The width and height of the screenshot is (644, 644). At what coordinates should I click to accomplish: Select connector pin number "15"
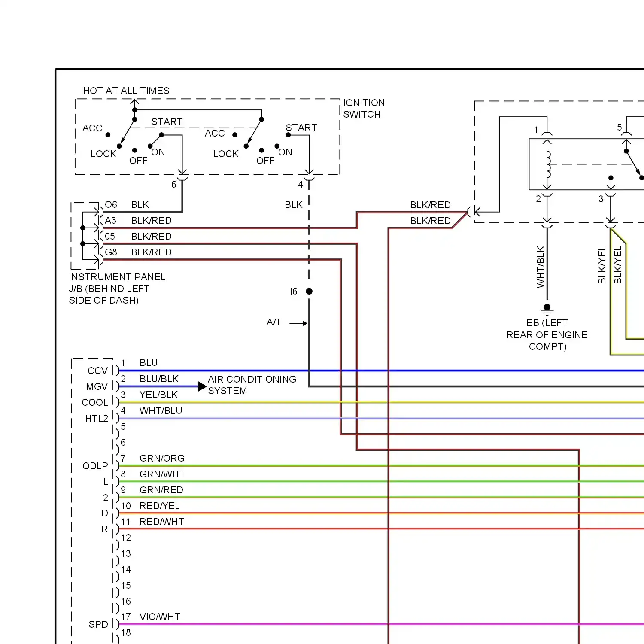pyautogui.click(x=126, y=585)
